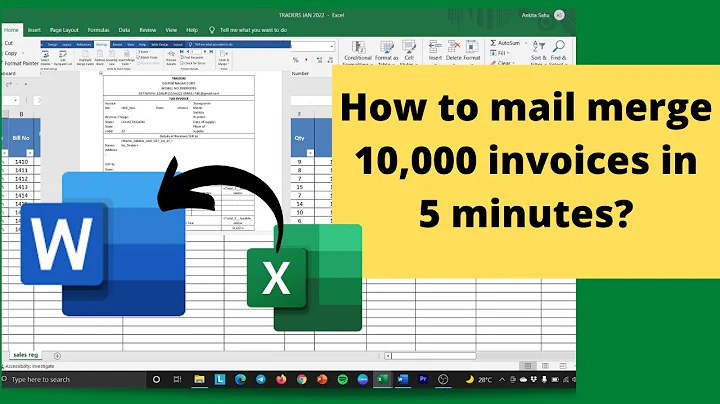
Task: Open the Data tab
Action: point(124,30)
